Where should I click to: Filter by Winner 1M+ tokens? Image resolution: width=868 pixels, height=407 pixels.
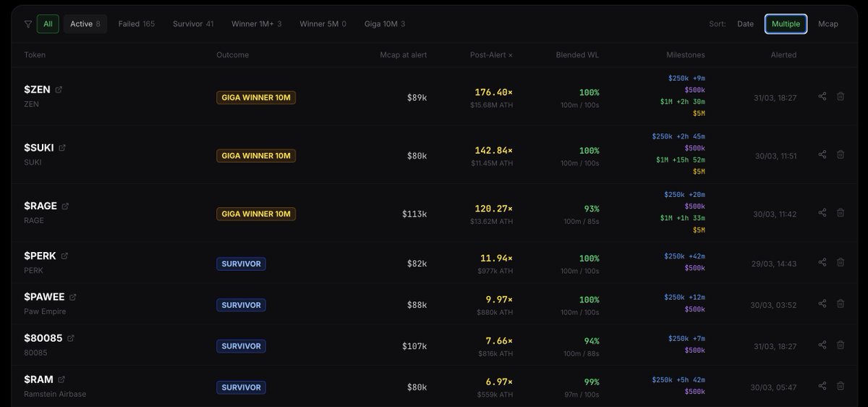pos(257,24)
